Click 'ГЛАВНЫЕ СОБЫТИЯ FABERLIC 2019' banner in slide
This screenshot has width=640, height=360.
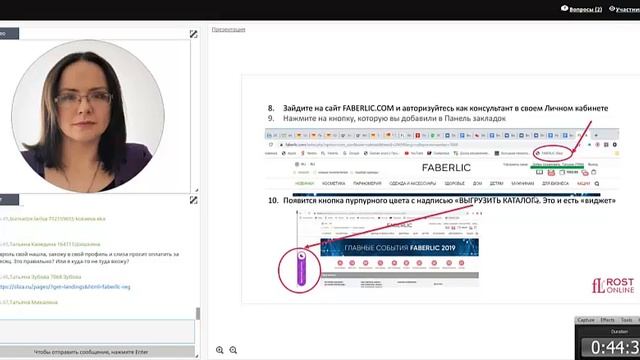(400, 248)
